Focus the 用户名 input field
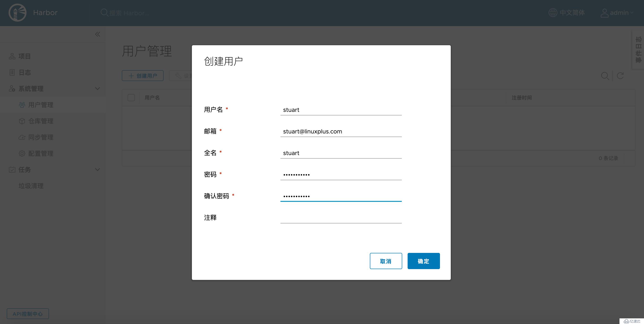This screenshot has width=644, height=324. tap(341, 110)
